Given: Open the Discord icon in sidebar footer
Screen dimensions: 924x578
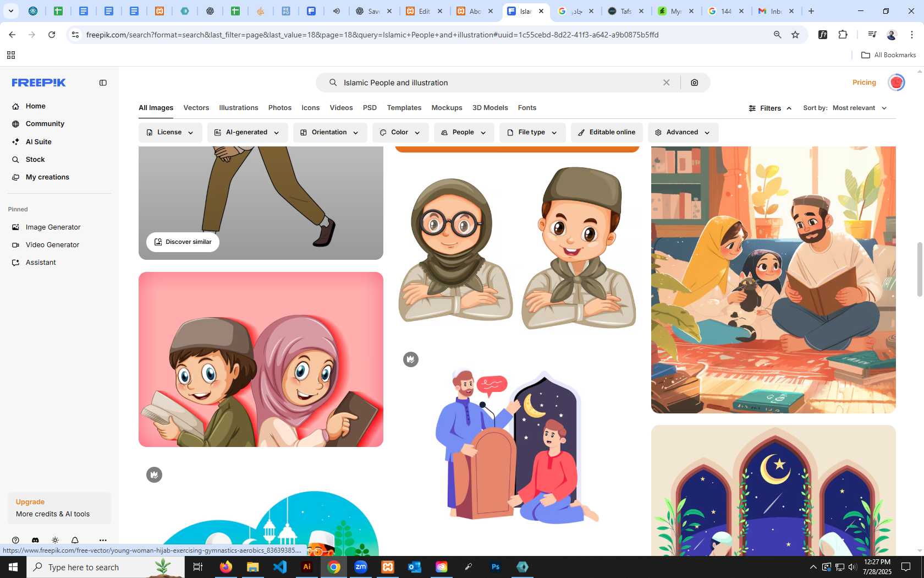Looking at the screenshot, I should (35, 541).
